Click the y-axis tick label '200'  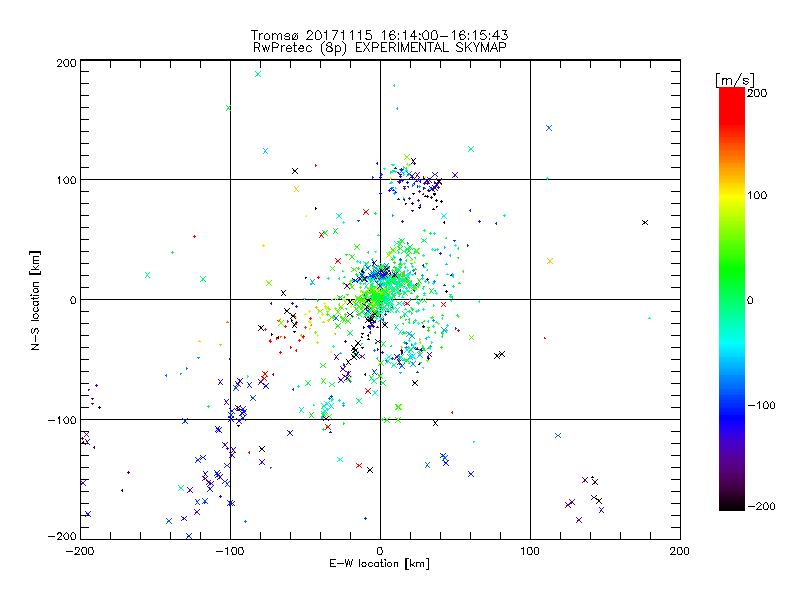pyautogui.click(x=66, y=63)
